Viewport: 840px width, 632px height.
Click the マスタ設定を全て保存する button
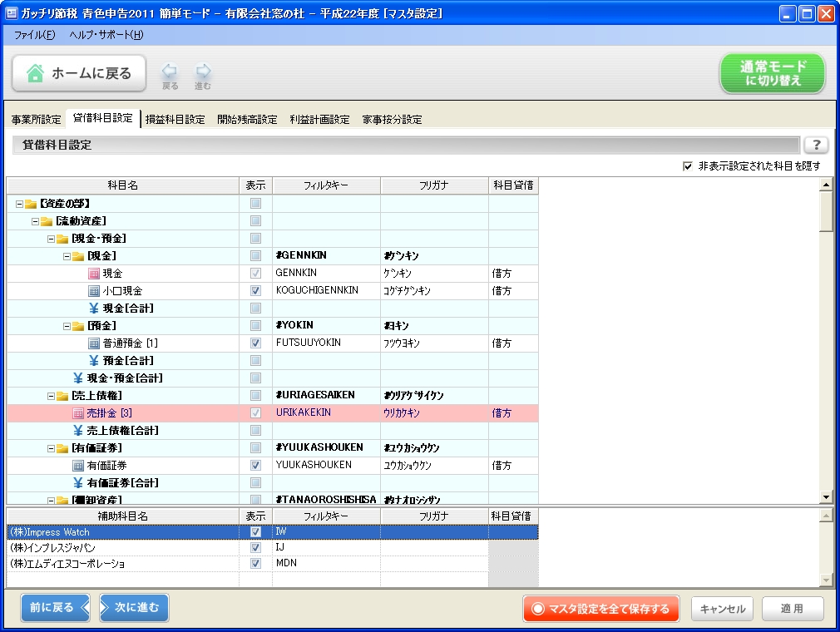pos(600,608)
